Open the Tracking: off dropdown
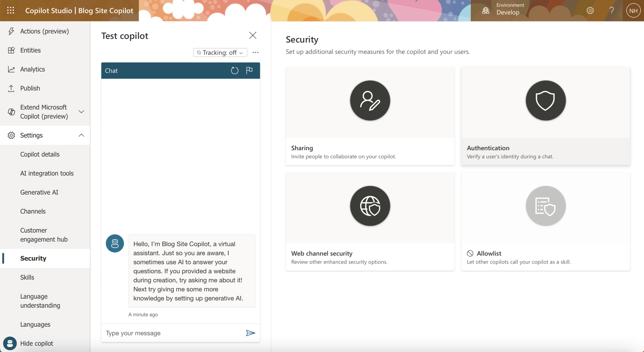Screen dimensions: 644x352 point(220,52)
